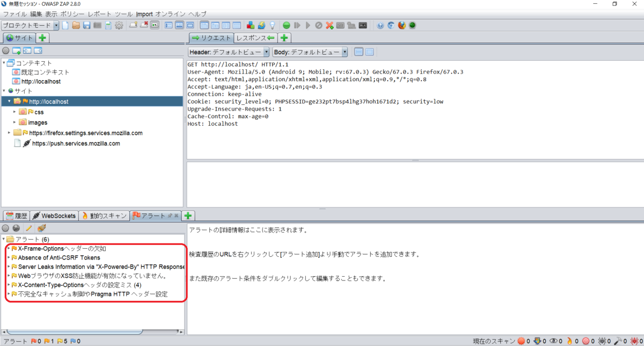
Task: Open the blue question mark help icon
Action: [x=380, y=25]
